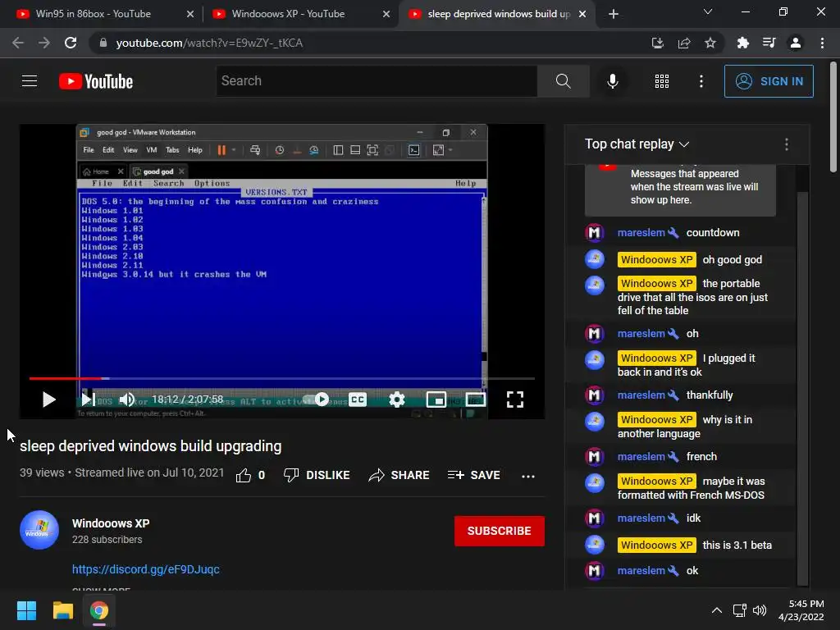840x630 pixels.
Task: Focus the YouTube search field
Action: (377, 81)
